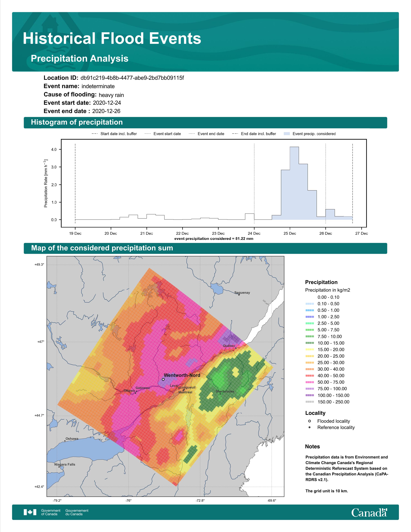Click the Ottawa label on the map
The width and height of the screenshot is (411, 532).
click(x=129, y=391)
